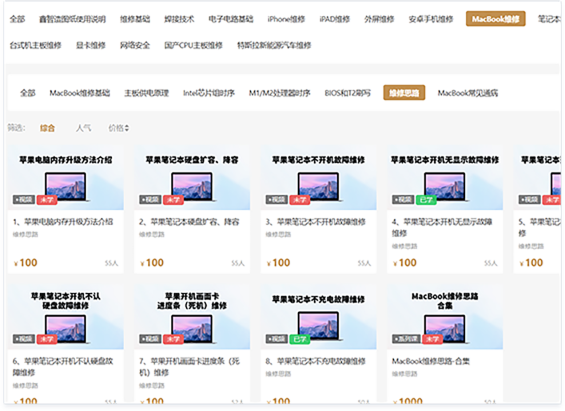Image resolution: width=565 pixels, height=411 pixels.
Task: Select the M1/M2处理器时序 subcategory
Action: [x=280, y=93]
